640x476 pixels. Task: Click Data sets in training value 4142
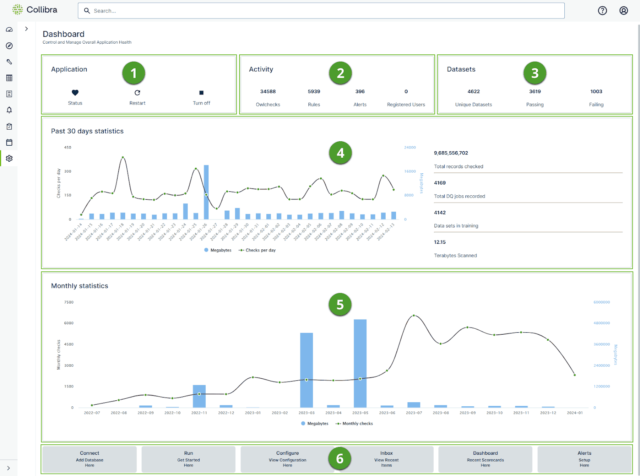[x=440, y=213]
